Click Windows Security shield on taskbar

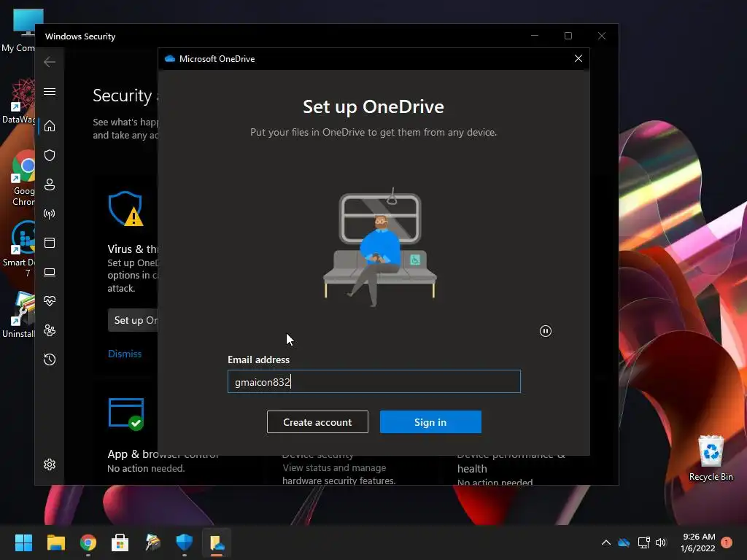185,542
